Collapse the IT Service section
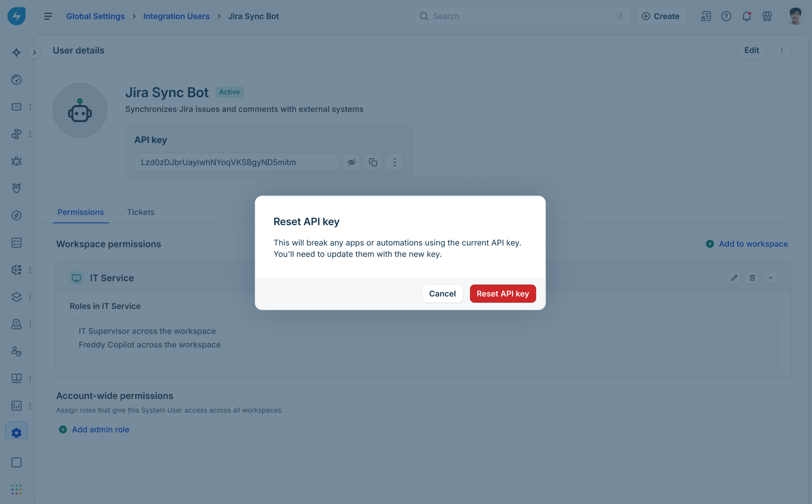This screenshot has width=812, height=504. point(770,278)
